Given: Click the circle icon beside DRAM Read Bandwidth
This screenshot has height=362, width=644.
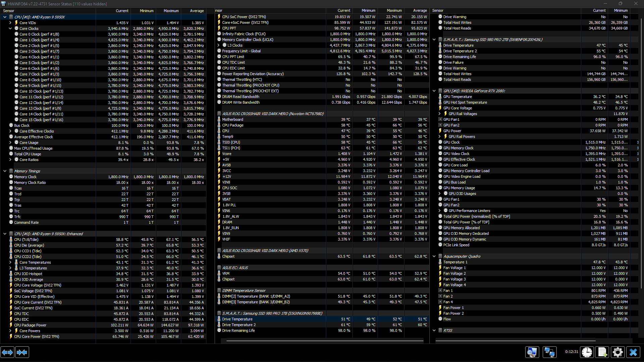Looking at the screenshot, I should tap(219, 97).
